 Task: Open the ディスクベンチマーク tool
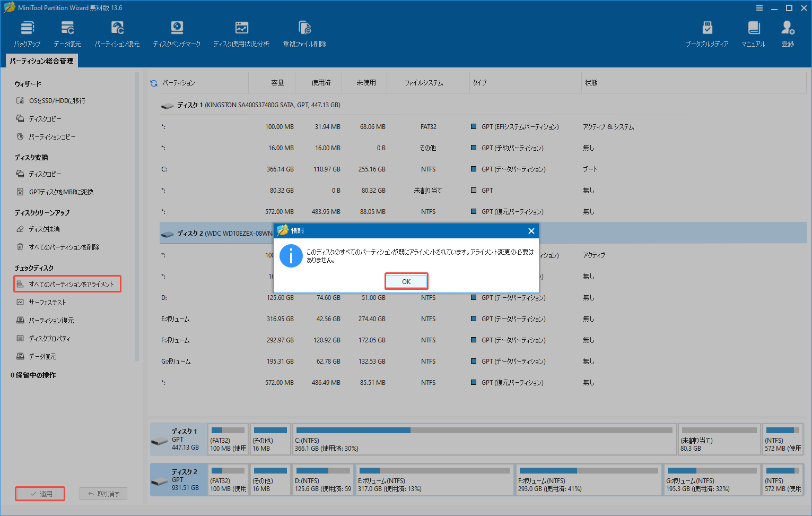coord(177,33)
